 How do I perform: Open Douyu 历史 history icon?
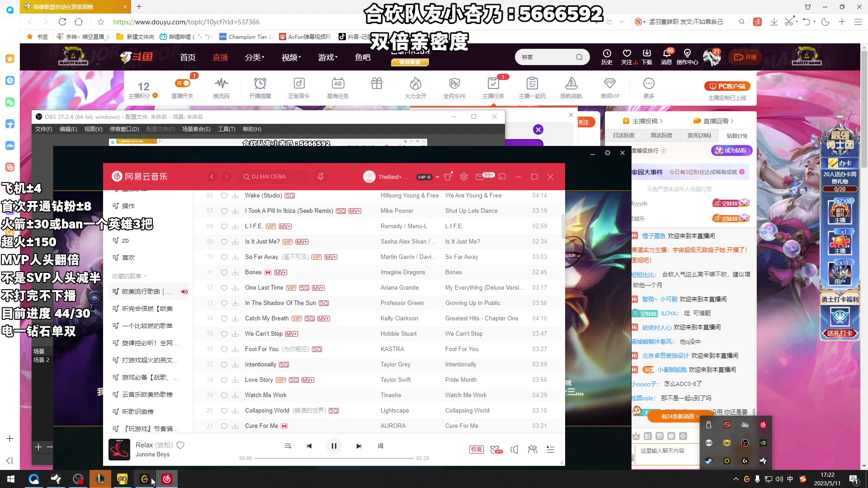click(607, 57)
